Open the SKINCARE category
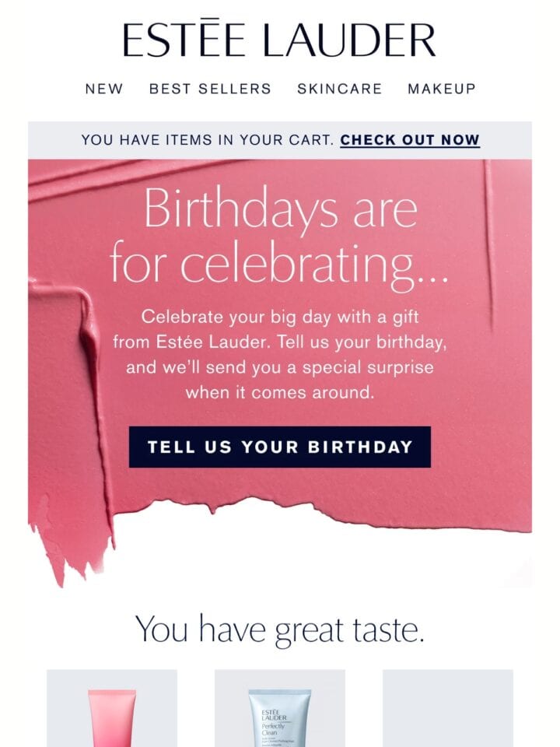 tap(340, 89)
